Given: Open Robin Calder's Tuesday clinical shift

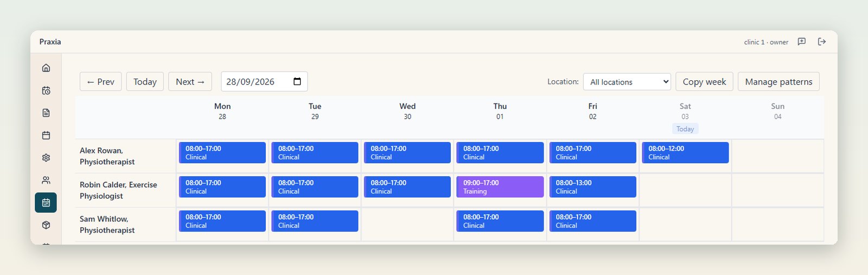Looking at the screenshot, I should (x=315, y=187).
